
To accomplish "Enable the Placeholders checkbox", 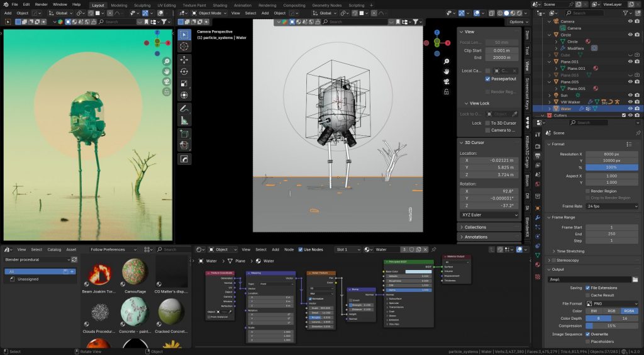I will [588, 341].
